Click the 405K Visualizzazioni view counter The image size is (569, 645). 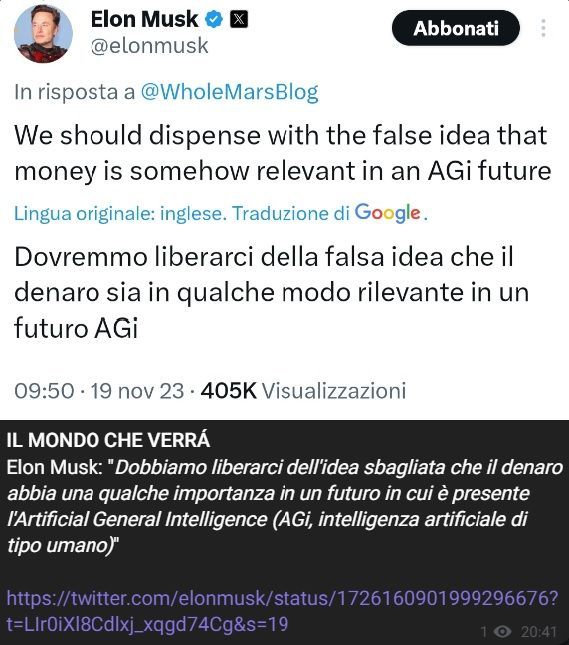tap(303, 390)
